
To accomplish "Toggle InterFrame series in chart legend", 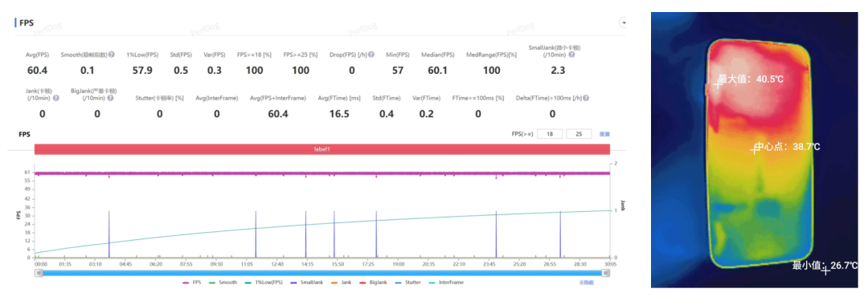I will [447, 282].
